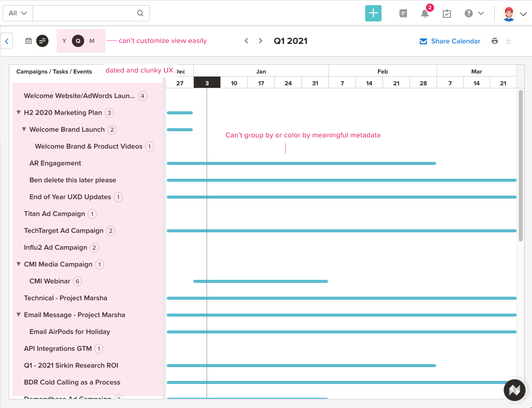
Task: Select AR Engagement row
Action: (x=55, y=163)
